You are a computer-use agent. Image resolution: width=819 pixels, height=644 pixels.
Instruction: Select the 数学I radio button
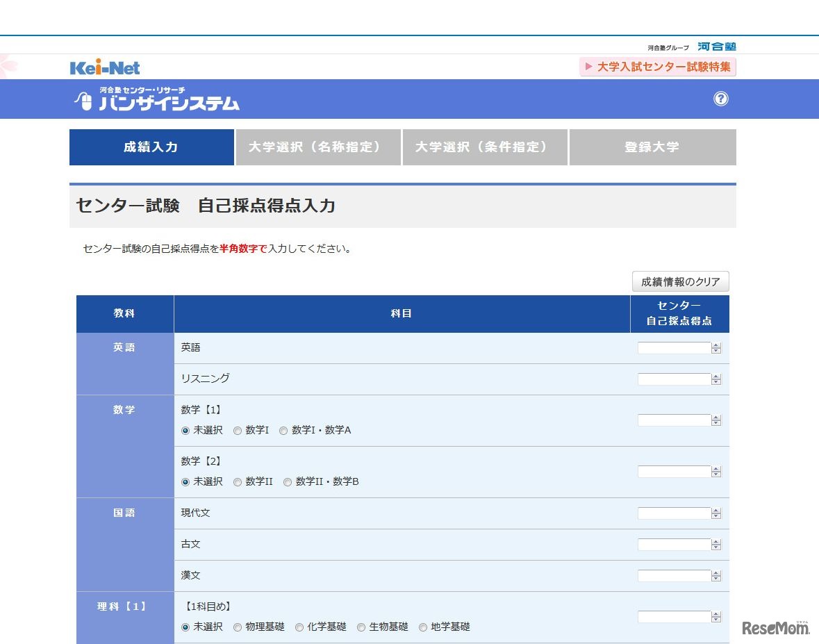(x=237, y=431)
